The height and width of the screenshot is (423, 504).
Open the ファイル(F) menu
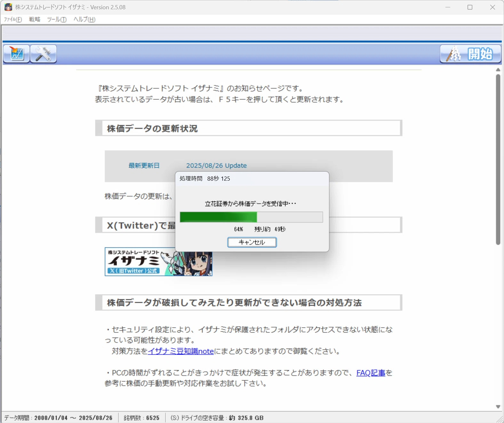[x=13, y=20]
